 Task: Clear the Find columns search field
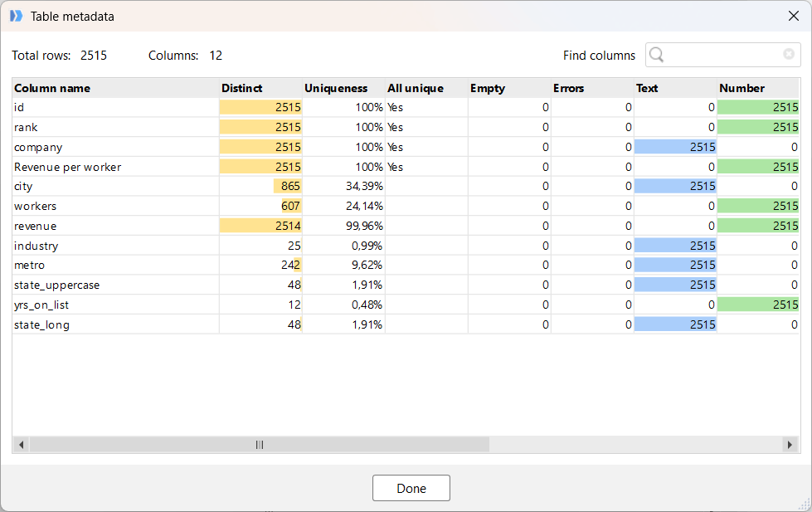click(789, 54)
